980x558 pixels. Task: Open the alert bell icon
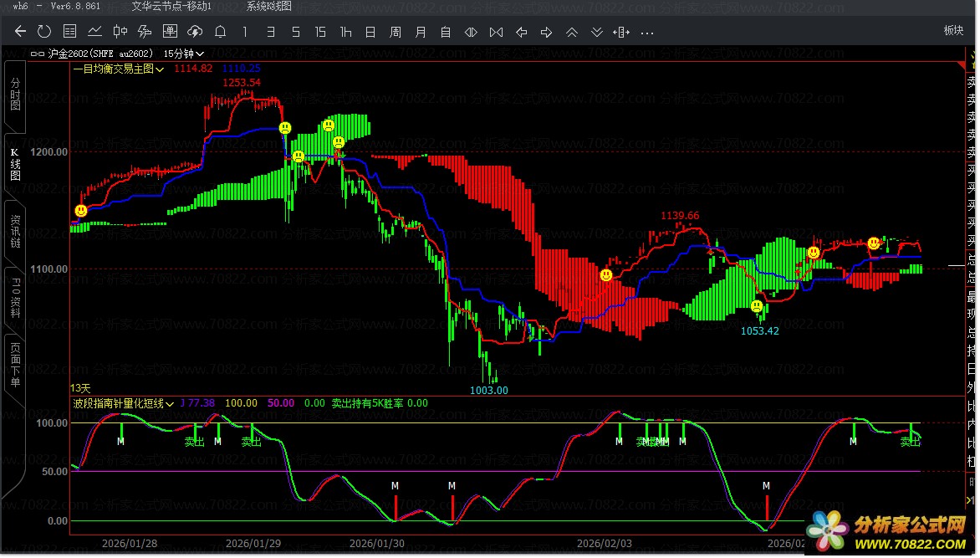220,33
